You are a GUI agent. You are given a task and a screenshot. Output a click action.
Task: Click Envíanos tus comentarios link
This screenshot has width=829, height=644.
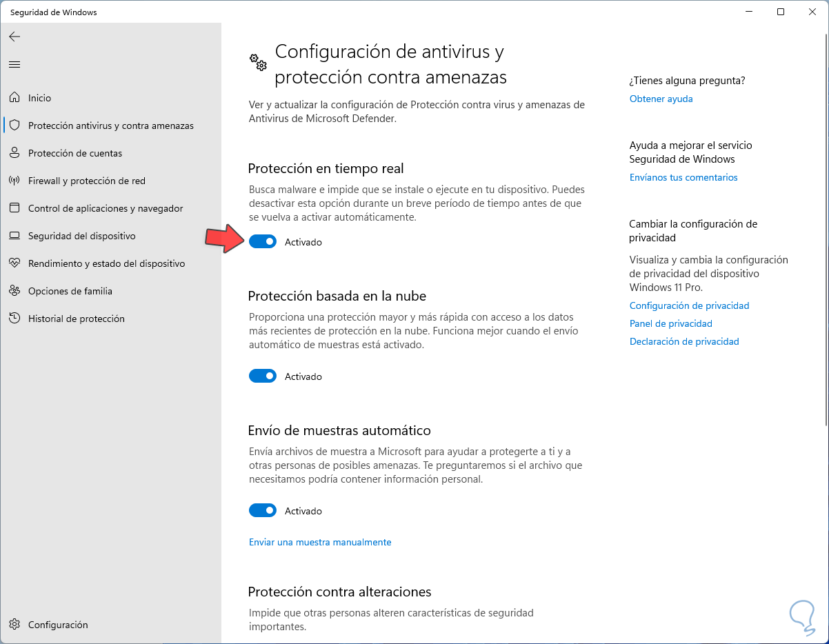[683, 177]
